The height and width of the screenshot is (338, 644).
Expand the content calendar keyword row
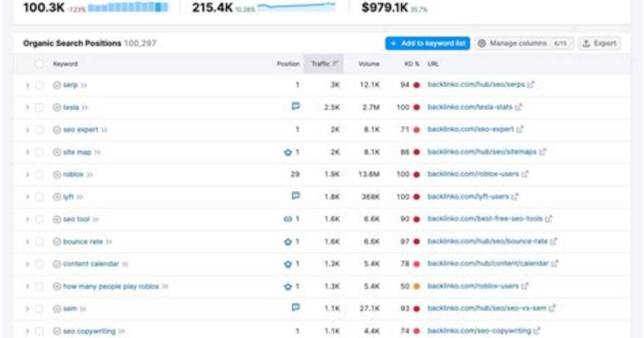coord(27,264)
